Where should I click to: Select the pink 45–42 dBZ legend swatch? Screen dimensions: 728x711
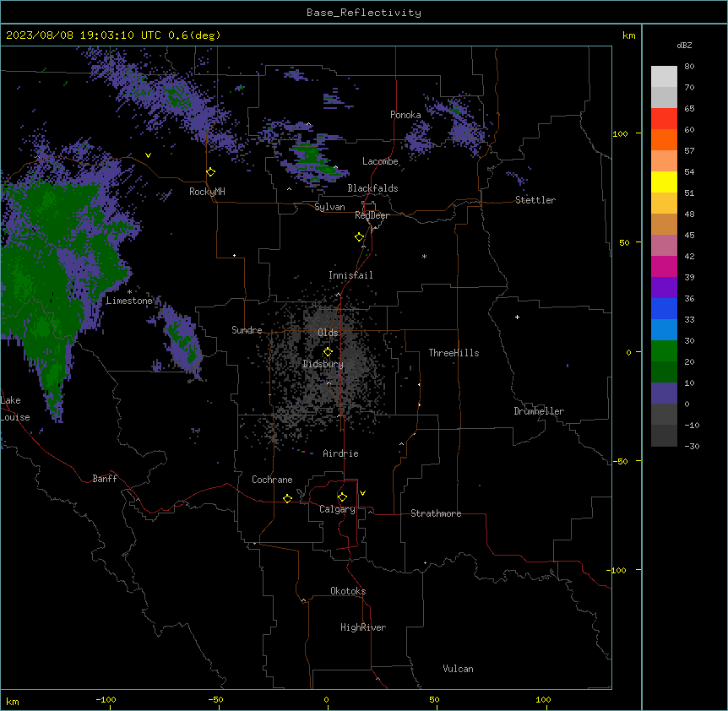(x=664, y=246)
